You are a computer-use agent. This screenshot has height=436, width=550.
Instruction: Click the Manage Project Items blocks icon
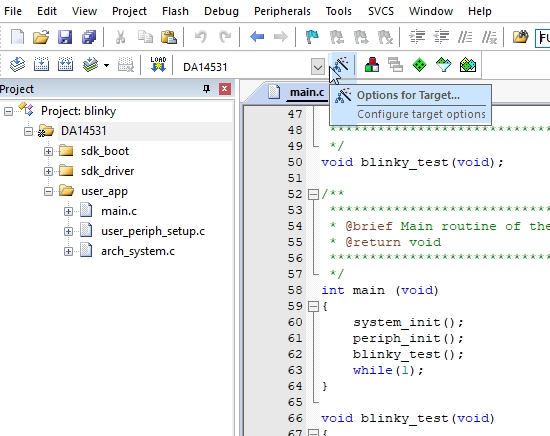pos(372,65)
